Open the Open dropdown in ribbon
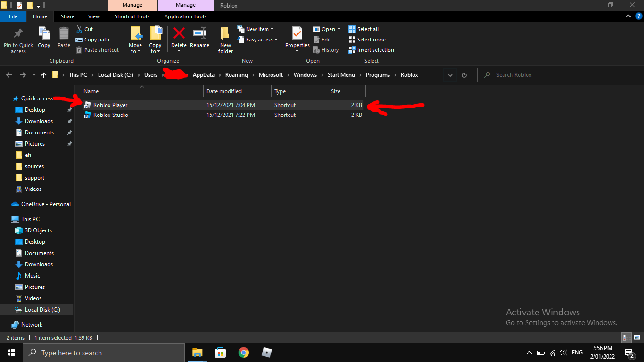Image resolution: width=644 pixels, height=362 pixels. pos(326,29)
